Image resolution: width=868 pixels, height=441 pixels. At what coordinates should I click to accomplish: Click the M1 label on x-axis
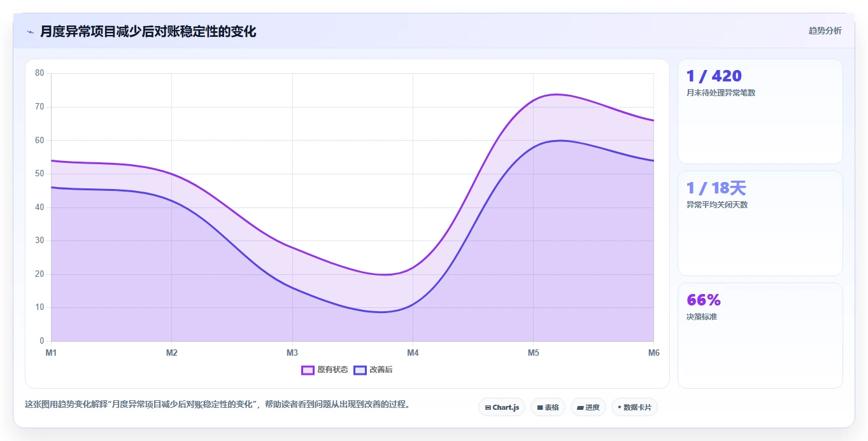(51, 353)
